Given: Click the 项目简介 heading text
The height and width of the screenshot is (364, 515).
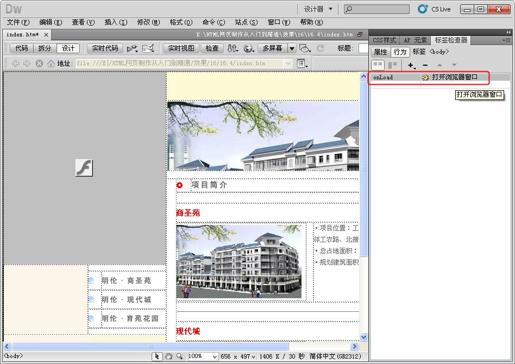Looking at the screenshot, I should 209,185.
